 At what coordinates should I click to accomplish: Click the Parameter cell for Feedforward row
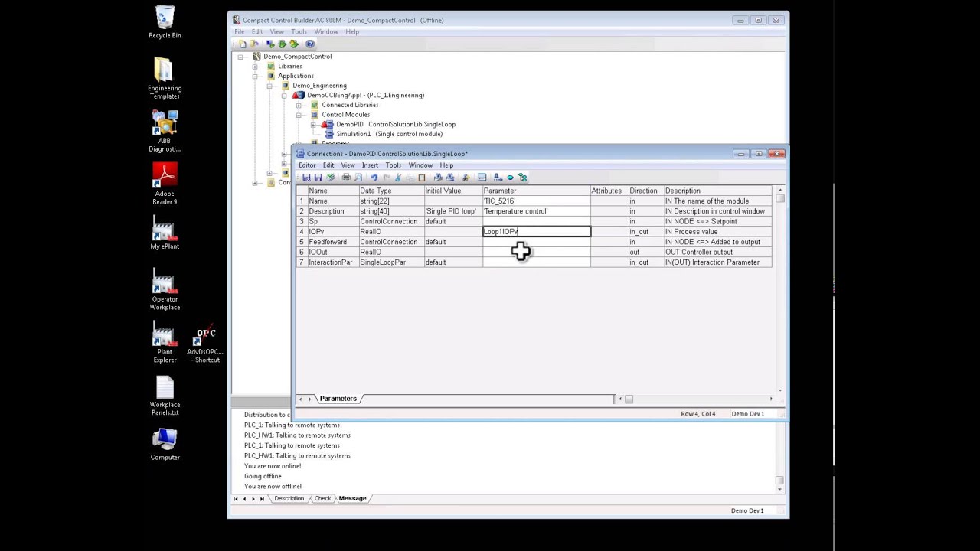(537, 242)
